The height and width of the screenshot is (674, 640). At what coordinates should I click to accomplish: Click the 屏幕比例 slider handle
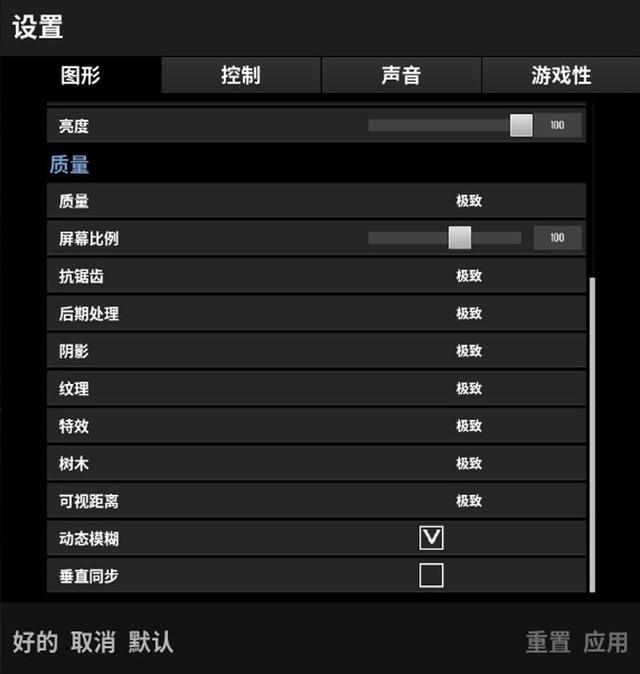click(459, 238)
